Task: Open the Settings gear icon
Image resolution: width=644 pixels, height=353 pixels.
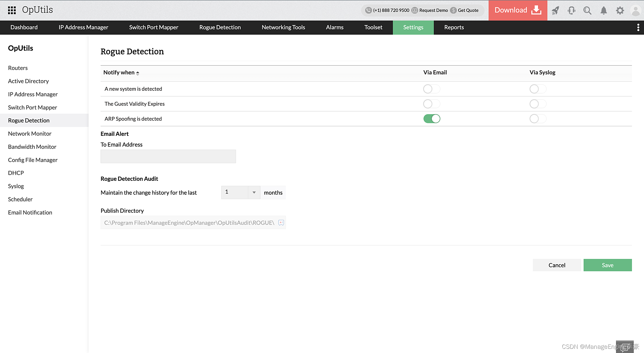Action: pos(620,10)
